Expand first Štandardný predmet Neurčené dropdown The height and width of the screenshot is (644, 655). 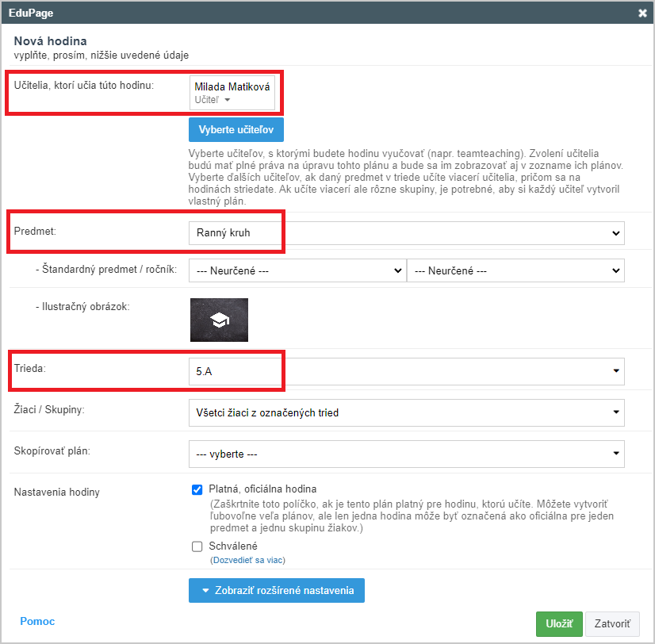click(297, 270)
